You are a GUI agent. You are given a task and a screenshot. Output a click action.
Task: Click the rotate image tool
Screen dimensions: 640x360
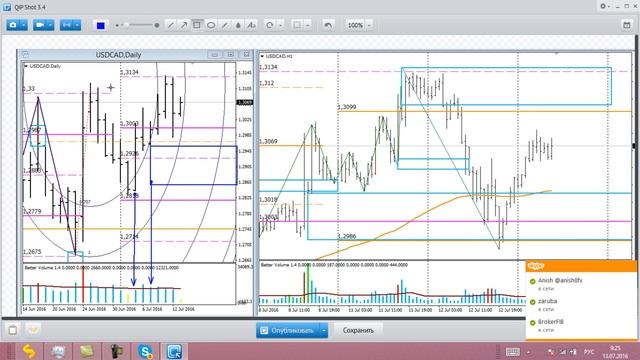tap(270, 25)
